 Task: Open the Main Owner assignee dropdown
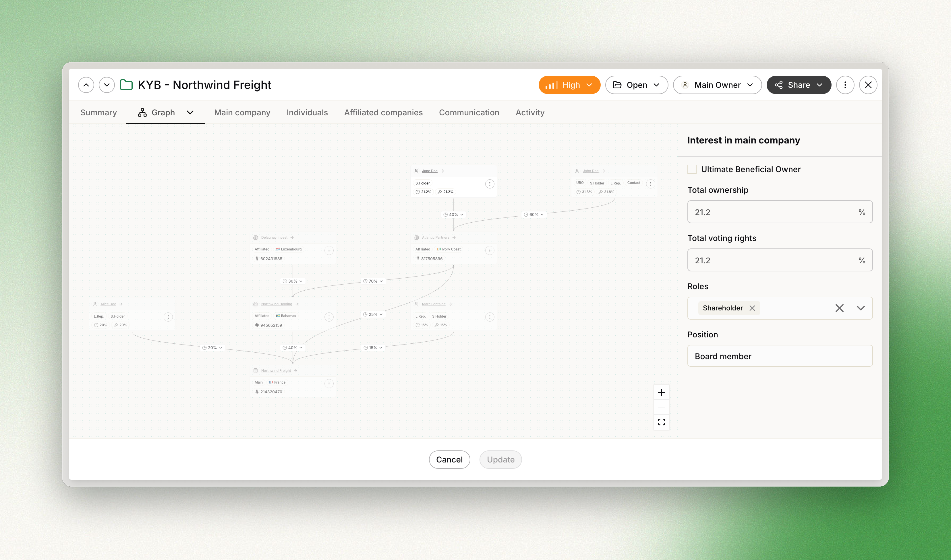(x=717, y=85)
